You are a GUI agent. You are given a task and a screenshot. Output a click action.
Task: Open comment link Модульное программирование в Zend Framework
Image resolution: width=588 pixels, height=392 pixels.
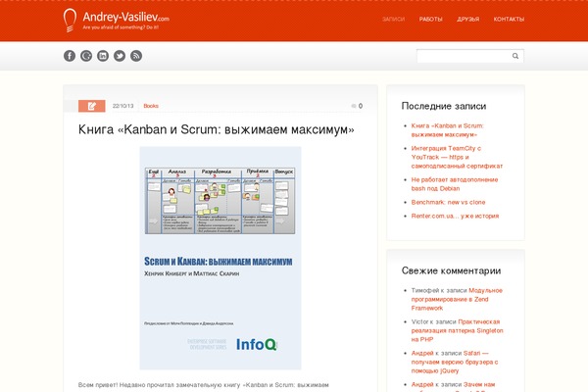coord(457,299)
